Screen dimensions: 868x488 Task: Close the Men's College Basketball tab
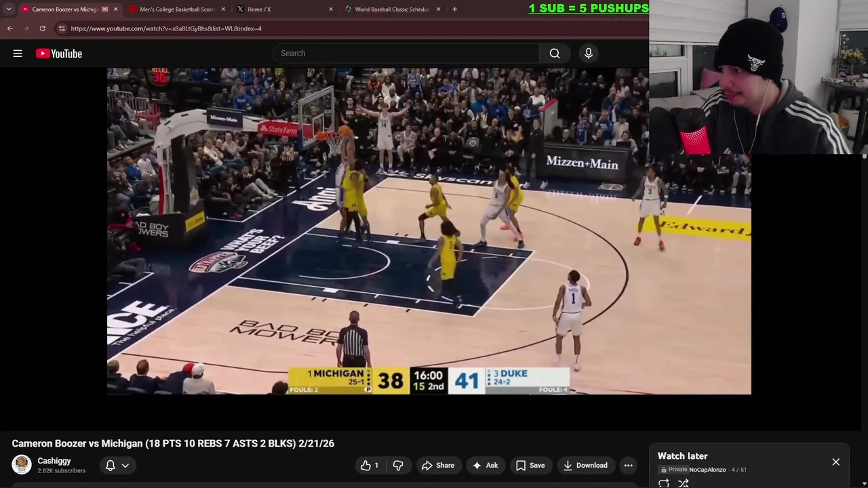tap(223, 9)
